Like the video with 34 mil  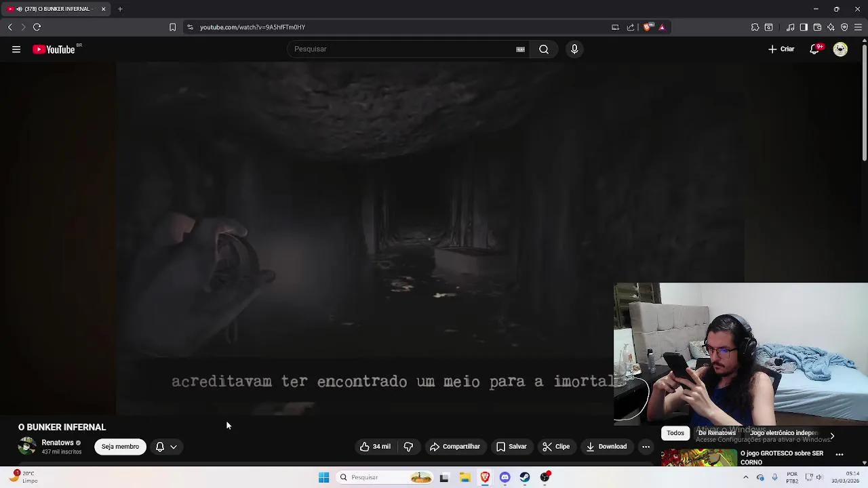pos(375,447)
